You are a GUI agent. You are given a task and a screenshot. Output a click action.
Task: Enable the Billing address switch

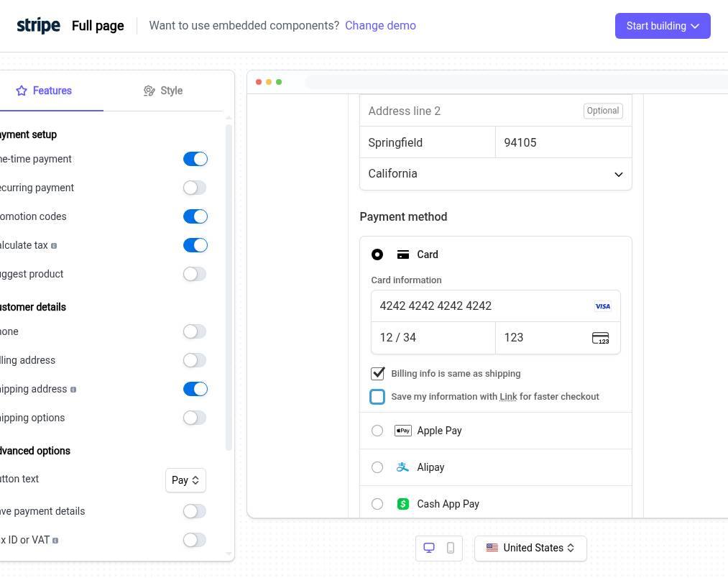pyautogui.click(x=195, y=361)
